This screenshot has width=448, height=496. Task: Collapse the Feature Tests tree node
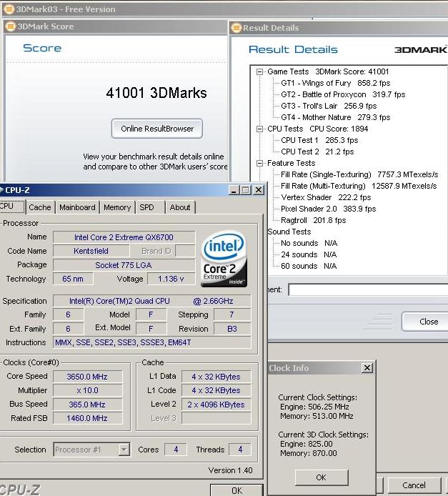pos(259,163)
